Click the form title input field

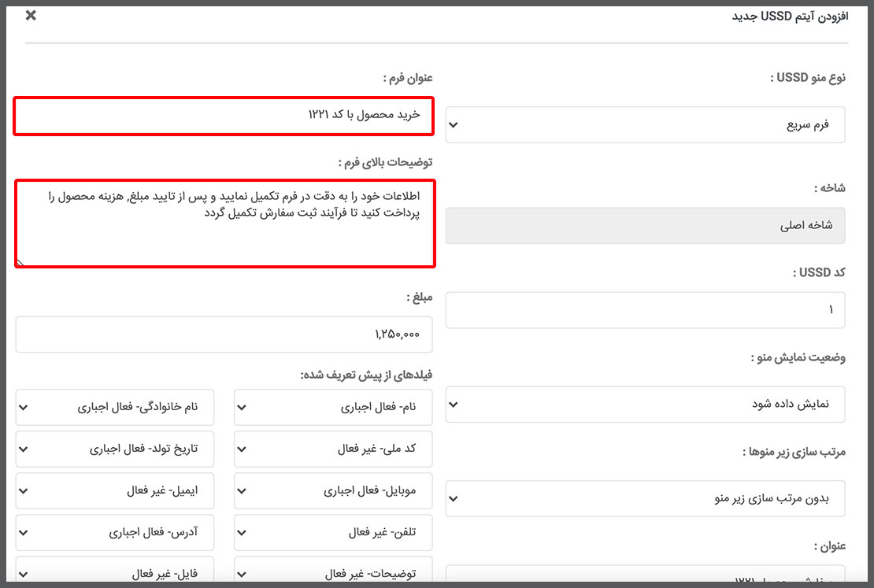coord(224,115)
